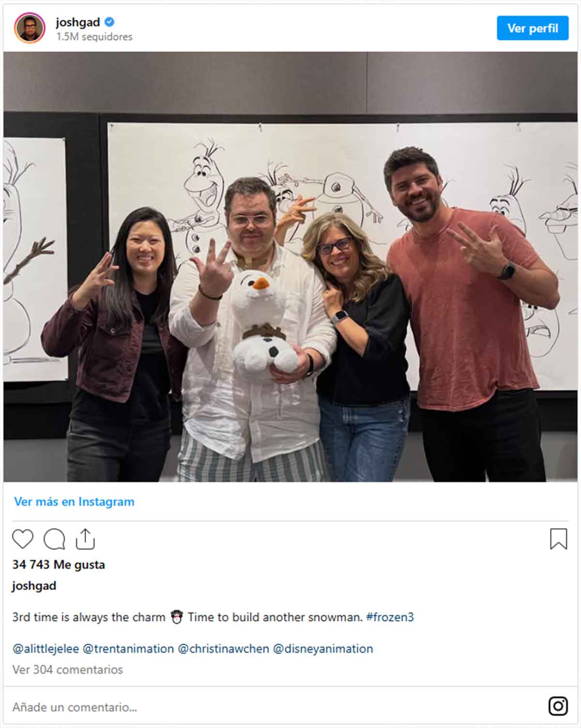The height and width of the screenshot is (728, 581).
Task: Click the joshgad profile avatar
Action: tap(30, 28)
